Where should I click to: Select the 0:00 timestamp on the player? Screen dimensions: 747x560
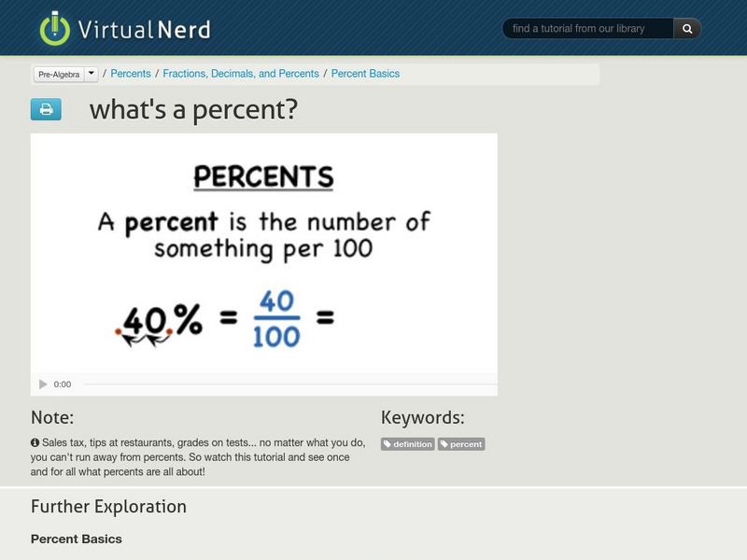point(62,382)
